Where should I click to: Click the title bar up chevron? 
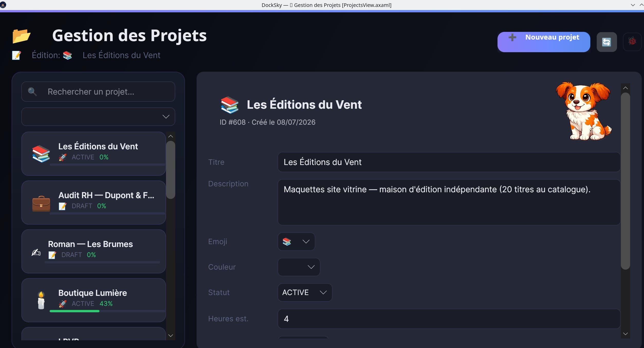coord(641,5)
